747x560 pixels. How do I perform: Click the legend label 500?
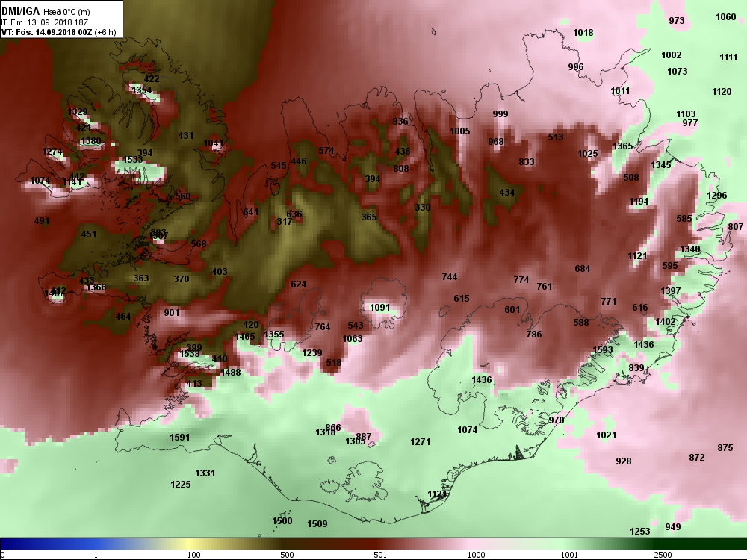(x=287, y=555)
